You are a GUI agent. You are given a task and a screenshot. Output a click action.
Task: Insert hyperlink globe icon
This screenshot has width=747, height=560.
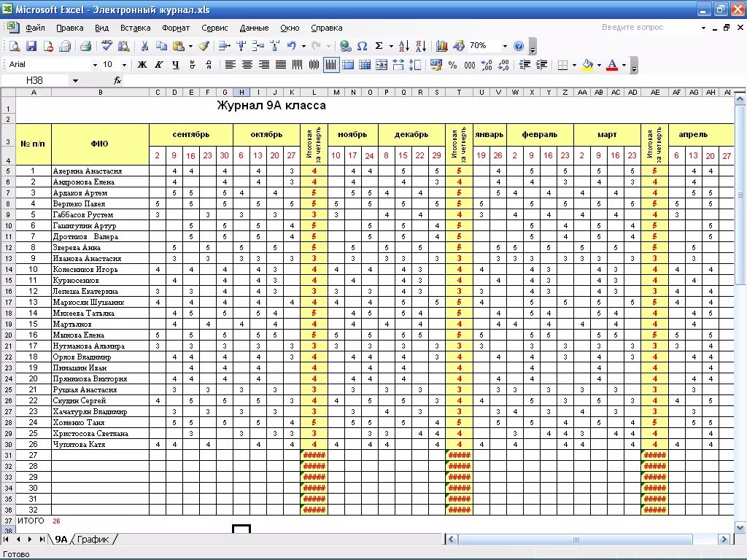pyautogui.click(x=345, y=46)
